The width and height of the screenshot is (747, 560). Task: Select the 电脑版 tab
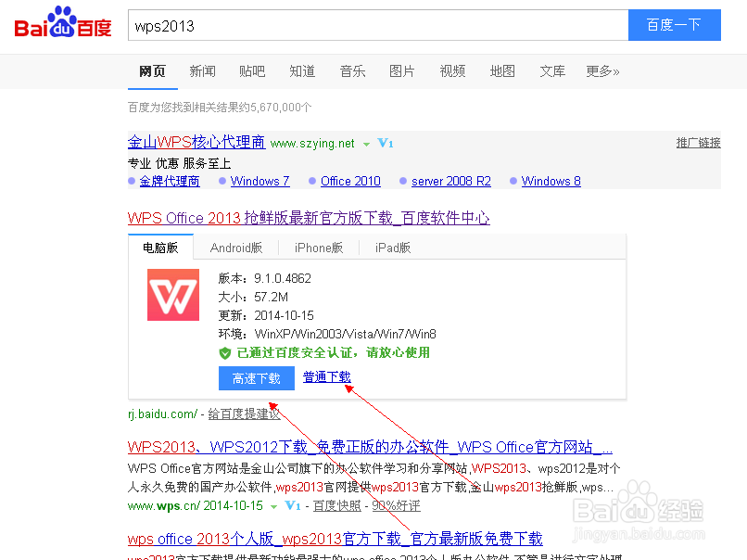click(160, 248)
